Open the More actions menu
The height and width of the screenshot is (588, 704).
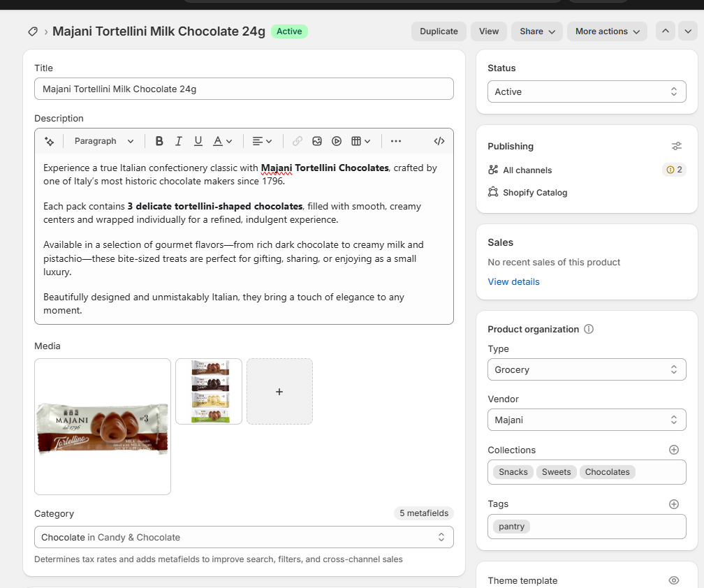click(607, 31)
